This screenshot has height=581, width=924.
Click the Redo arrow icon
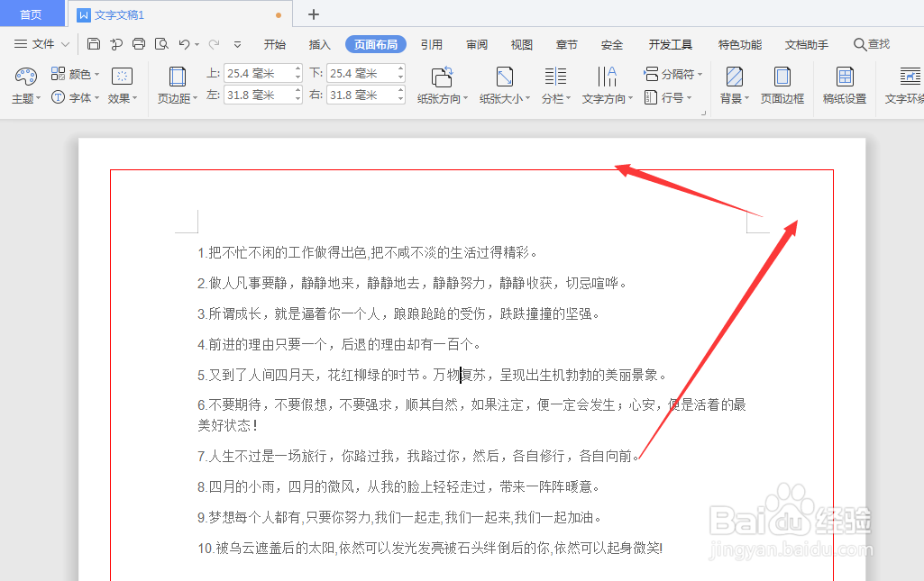[215, 44]
